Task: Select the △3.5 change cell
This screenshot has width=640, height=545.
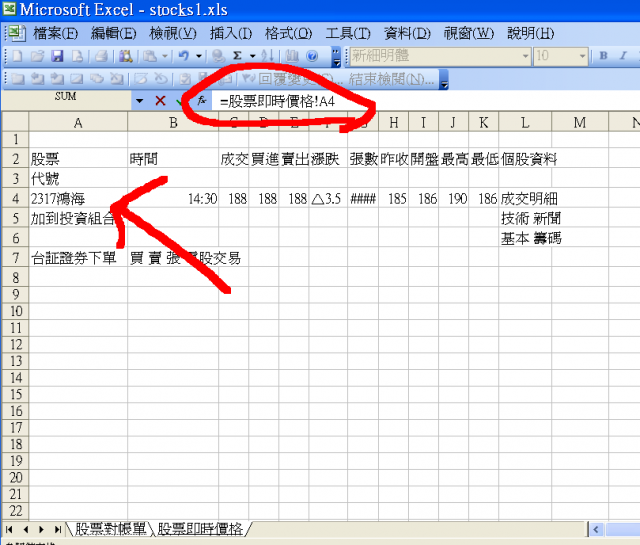Action: coord(328,198)
